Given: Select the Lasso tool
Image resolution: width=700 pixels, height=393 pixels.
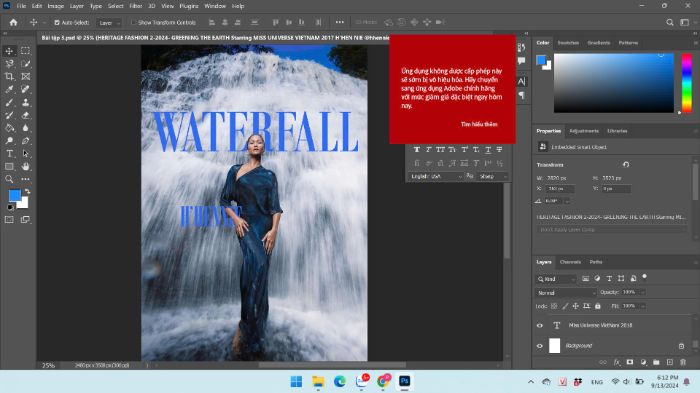Looking at the screenshot, I should point(9,64).
